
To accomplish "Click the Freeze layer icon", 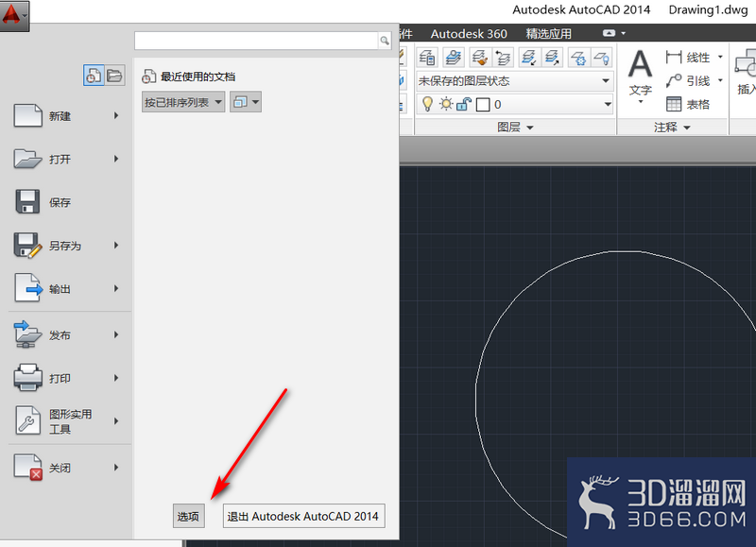I will [x=578, y=58].
